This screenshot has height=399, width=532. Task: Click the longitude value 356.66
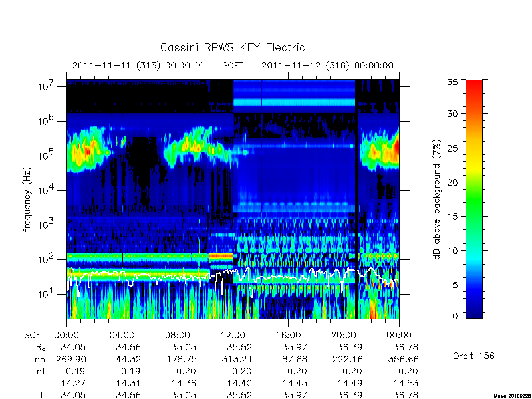tap(403, 359)
